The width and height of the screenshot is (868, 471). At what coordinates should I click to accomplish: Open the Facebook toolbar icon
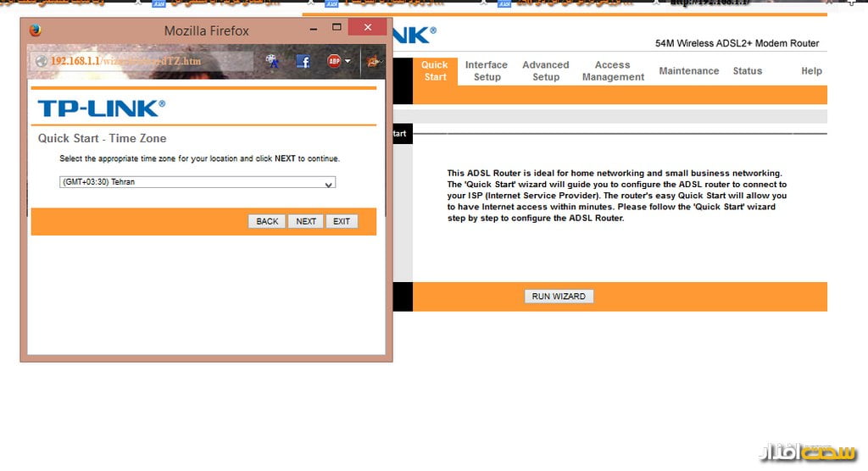[x=303, y=61]
